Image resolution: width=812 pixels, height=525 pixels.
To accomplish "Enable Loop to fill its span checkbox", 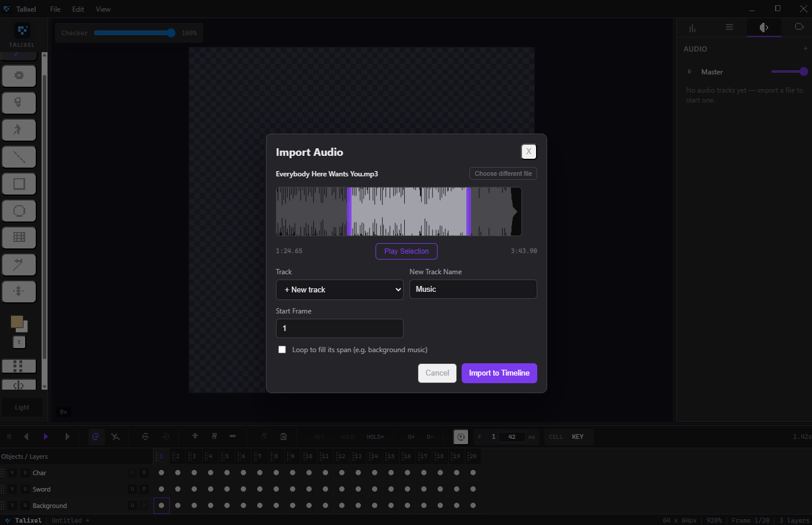I will coord(282,350).
